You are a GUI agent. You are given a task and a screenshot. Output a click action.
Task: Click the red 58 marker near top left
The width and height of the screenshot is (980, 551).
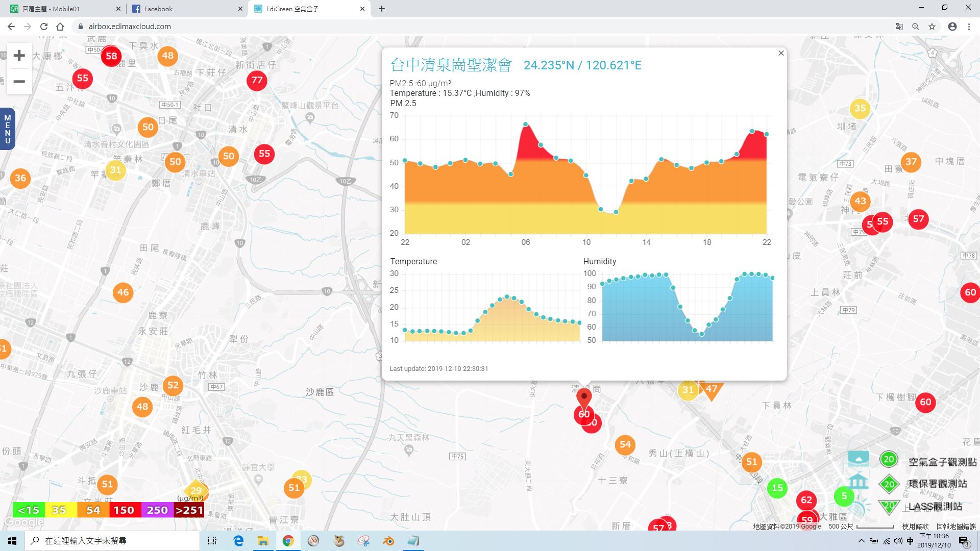(x=111, y=56)
